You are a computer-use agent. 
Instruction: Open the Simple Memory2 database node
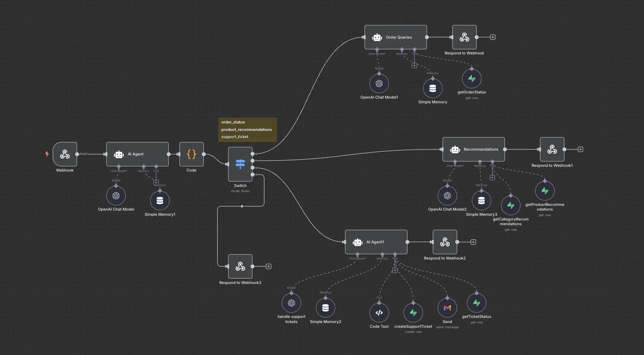[326, 308]
